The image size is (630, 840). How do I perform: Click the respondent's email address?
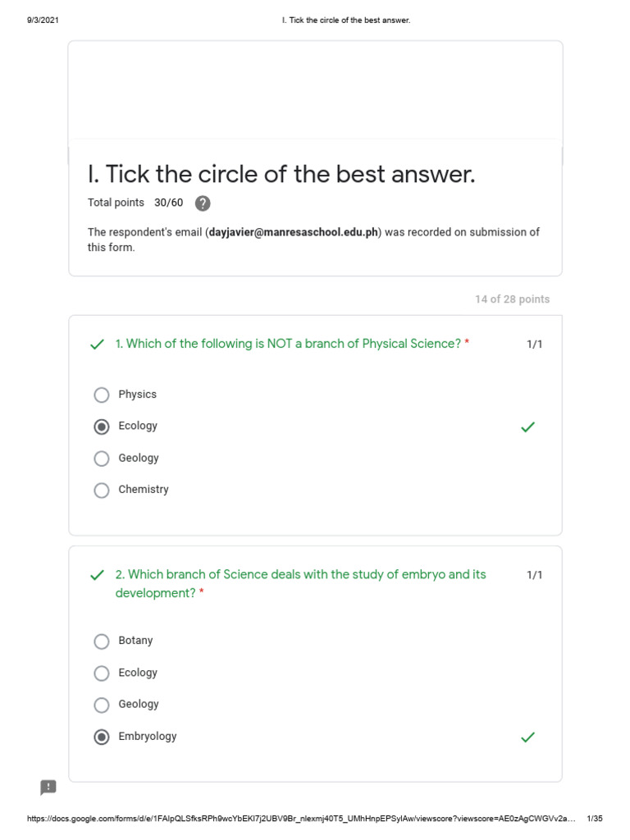pyautogui.click(x=294, y=232)
